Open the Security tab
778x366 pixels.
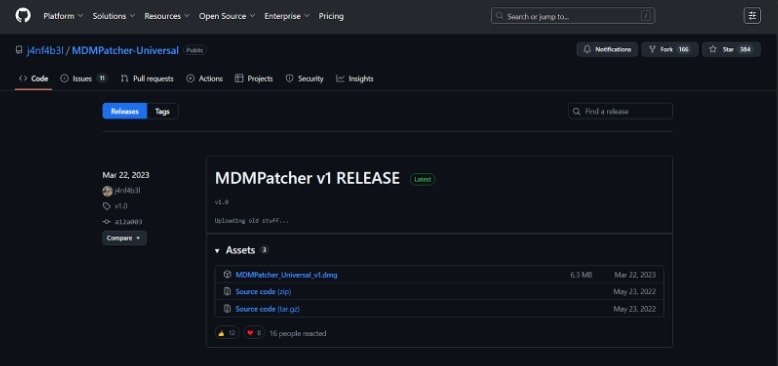click(x=305, y=79)
